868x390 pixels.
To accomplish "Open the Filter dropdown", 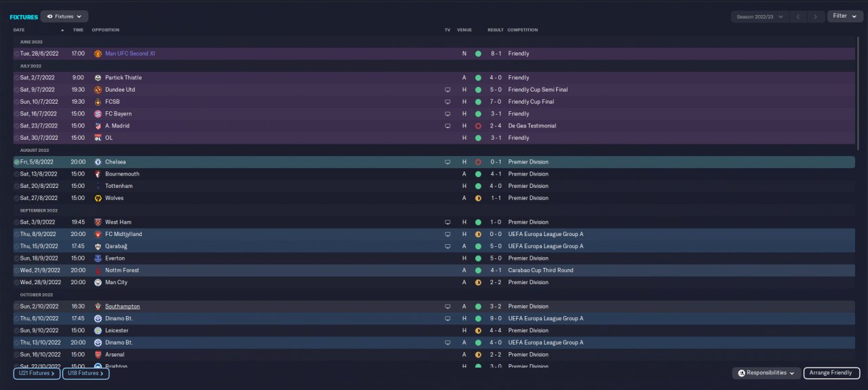I will click(844, 16).
